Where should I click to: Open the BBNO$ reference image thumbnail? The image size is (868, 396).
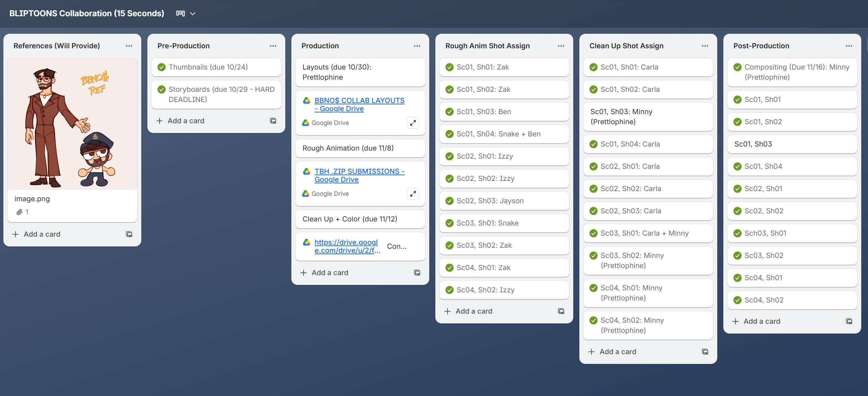click(72, 124)
